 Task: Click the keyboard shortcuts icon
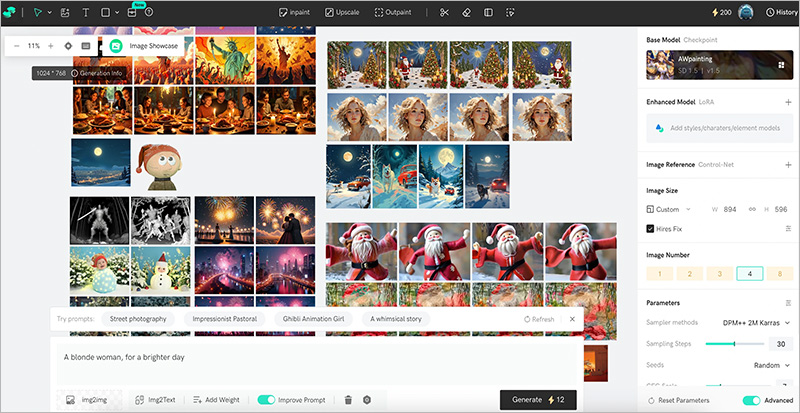[86, 46]
